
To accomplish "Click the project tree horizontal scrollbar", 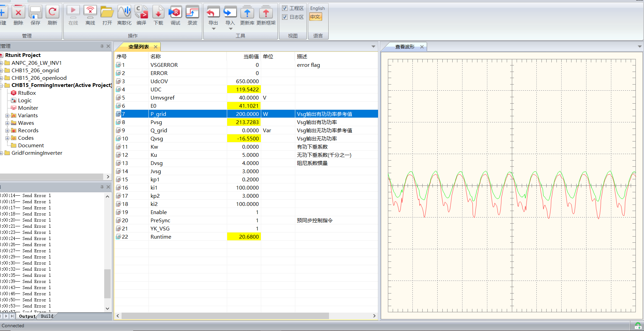I will click(x=51, y=177).
